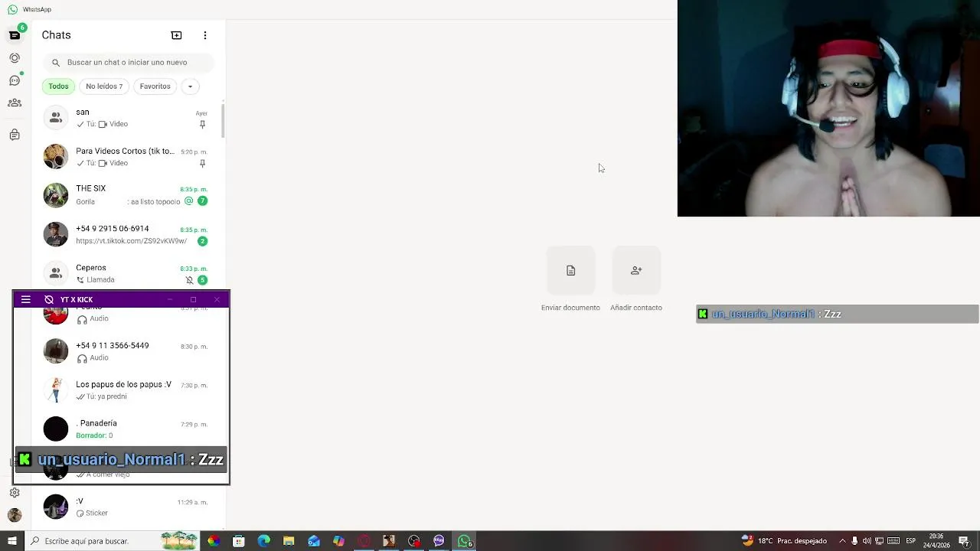Click the pin icon on 'san' chat

click(202, 124)
